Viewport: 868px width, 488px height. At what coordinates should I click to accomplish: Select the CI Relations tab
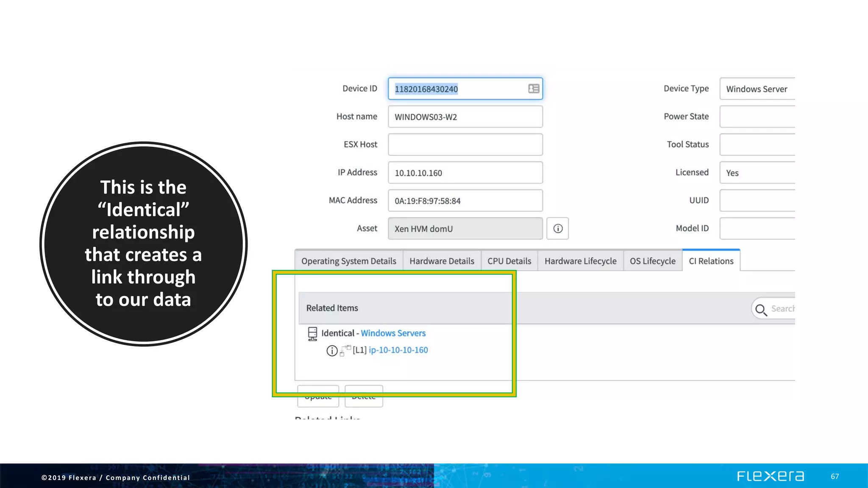(x=711, y=261)
